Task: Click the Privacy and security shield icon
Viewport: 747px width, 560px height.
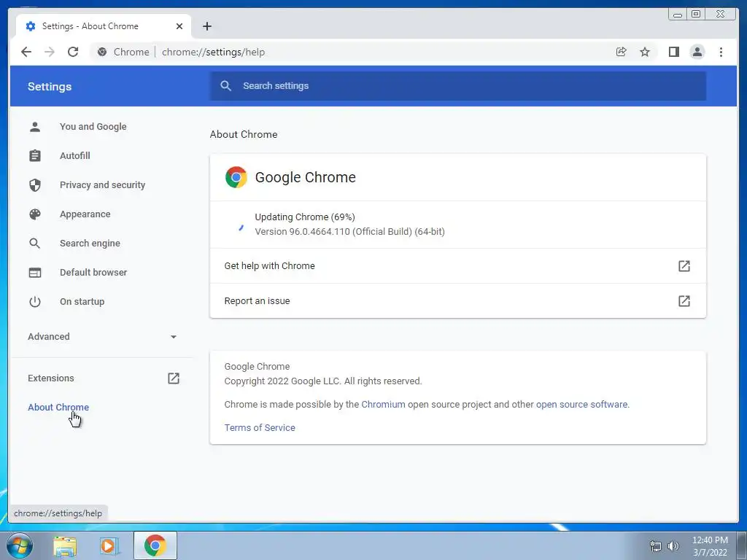Action: [35, 184]
